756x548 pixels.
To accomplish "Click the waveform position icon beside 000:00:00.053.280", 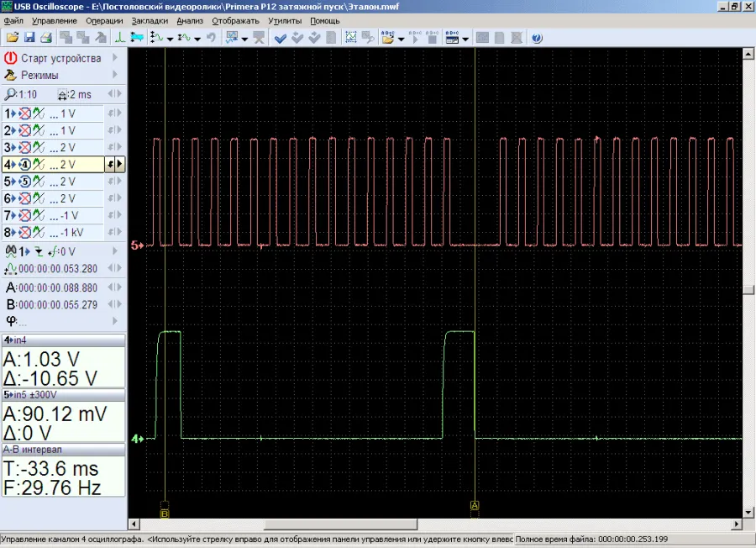I will [11, 269].
